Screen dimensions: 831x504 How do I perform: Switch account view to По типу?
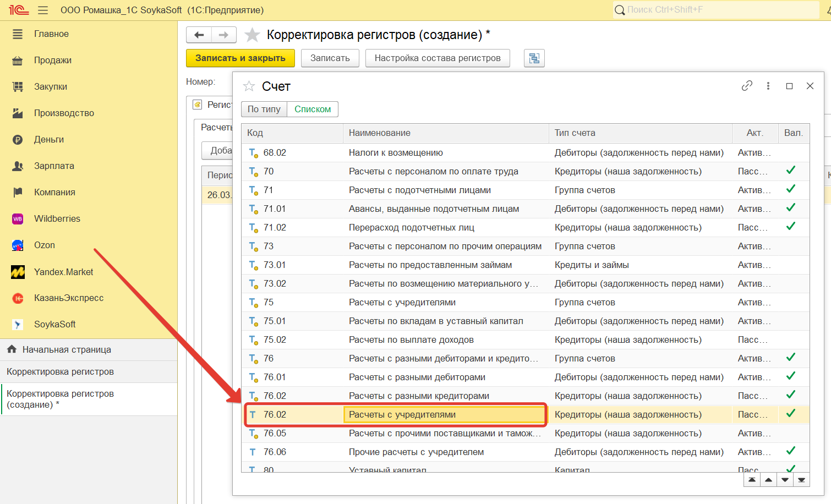tap(264, 109)
